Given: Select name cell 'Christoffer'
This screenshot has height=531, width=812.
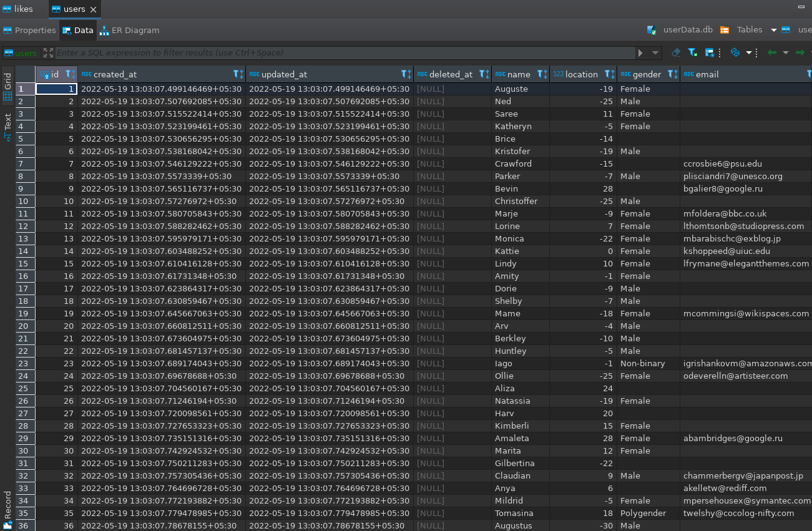Looking at the screenshot, I should pyautogui.click(x=521, y=201).
